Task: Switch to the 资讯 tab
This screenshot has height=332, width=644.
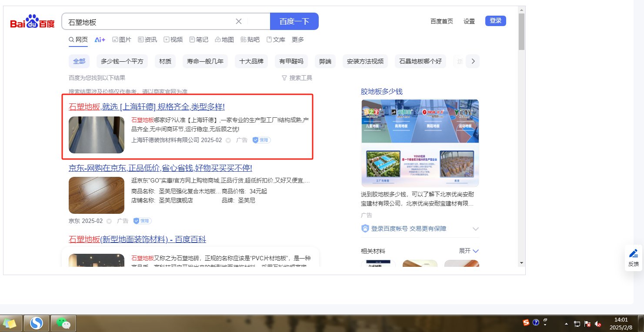Action: pyautogui.click(x=147, y=40)
